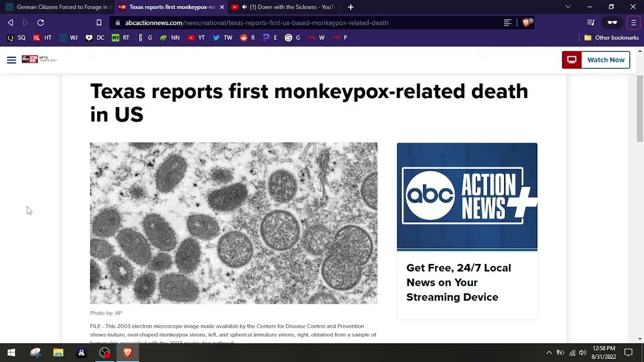Open the W bookmark
644x362 pixels.
click(316, 38)
